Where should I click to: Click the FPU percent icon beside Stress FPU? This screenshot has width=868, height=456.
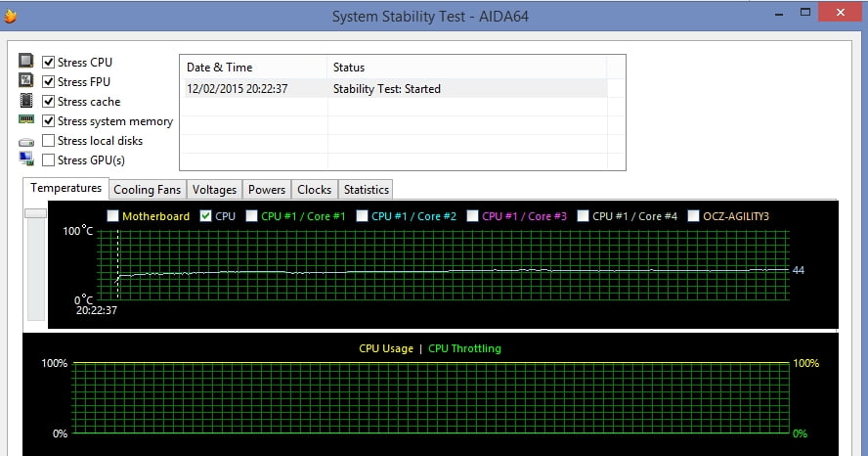click(25, 80)
